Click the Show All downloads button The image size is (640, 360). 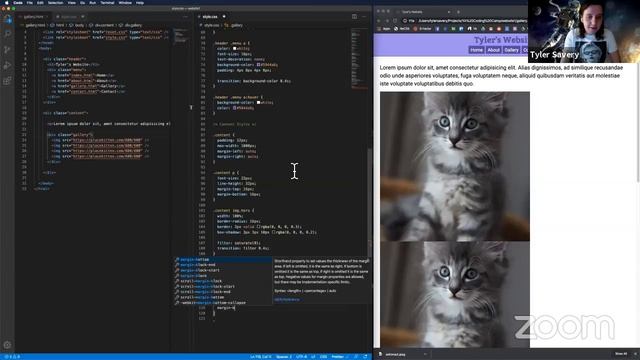(x=621, y=354)
